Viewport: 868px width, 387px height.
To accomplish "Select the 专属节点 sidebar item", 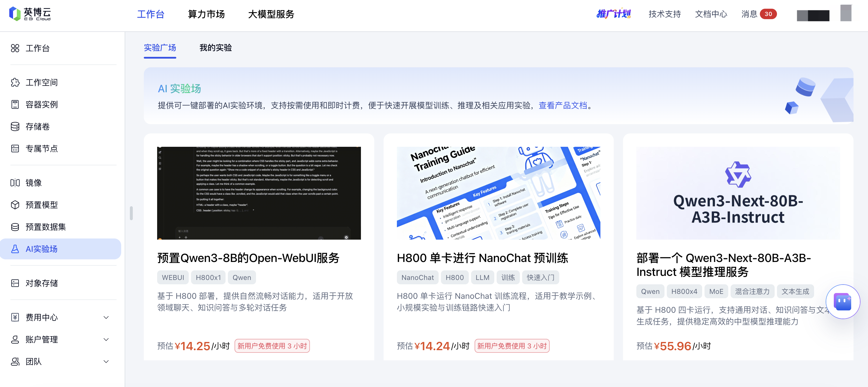I will [x=61, y=149].
